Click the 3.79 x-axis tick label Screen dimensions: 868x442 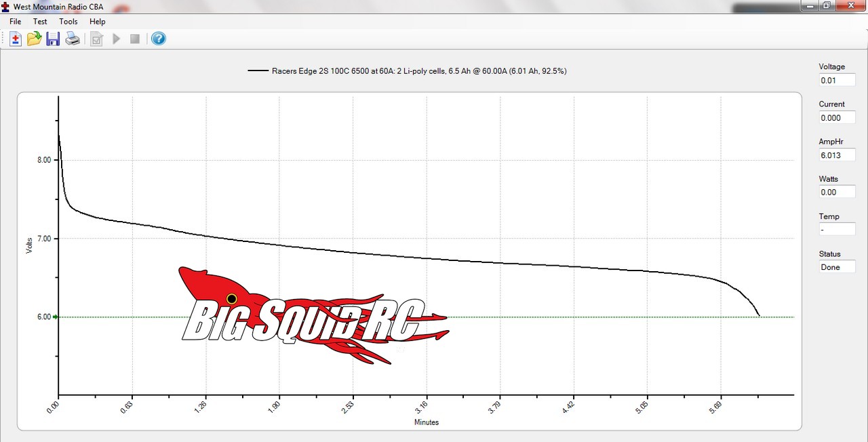click(x=494, y=407)
